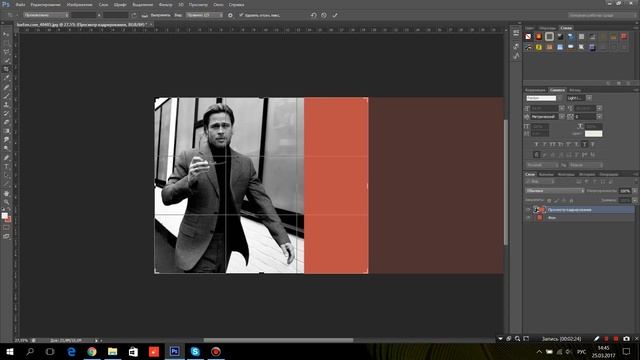Open crop gear settings icon
The image size is (640, 360).
pyautogui.click(x=230, y=15)
